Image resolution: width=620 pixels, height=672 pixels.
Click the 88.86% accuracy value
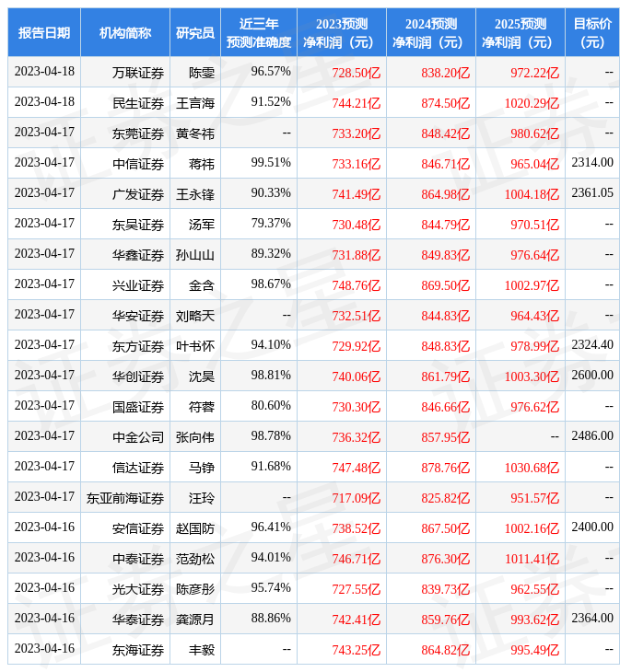271,619
